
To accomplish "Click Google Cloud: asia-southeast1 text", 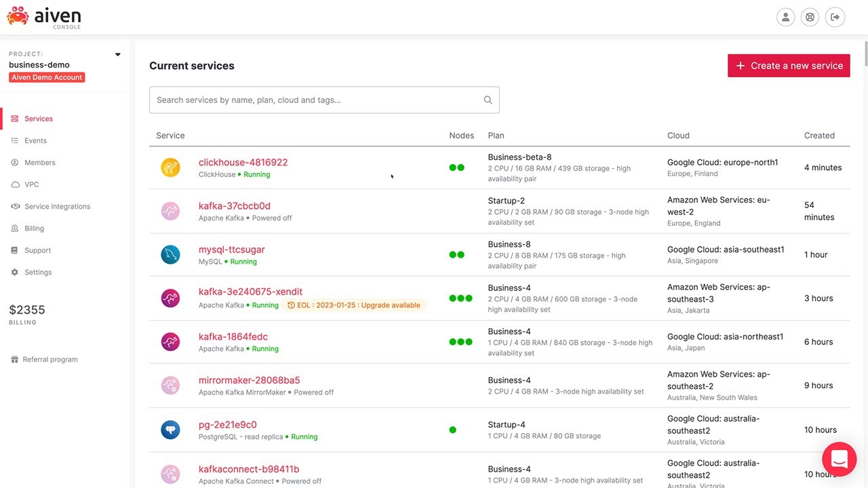I will [726, 249].
